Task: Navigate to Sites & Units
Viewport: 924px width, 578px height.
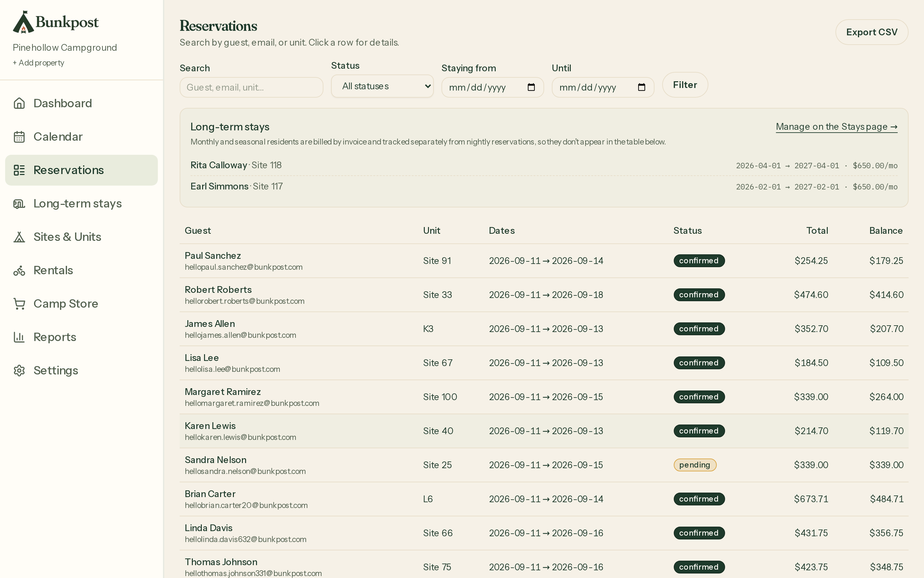Action: click(x=81, y=237)
